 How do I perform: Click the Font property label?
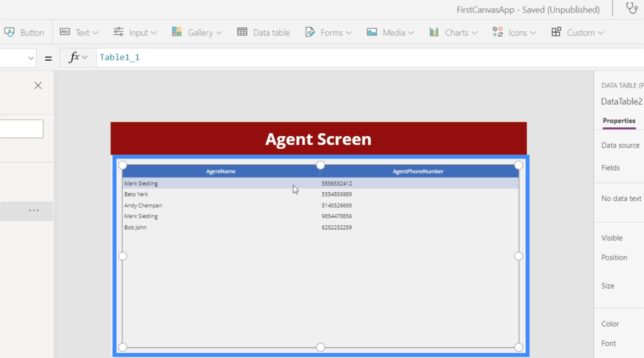608,343
